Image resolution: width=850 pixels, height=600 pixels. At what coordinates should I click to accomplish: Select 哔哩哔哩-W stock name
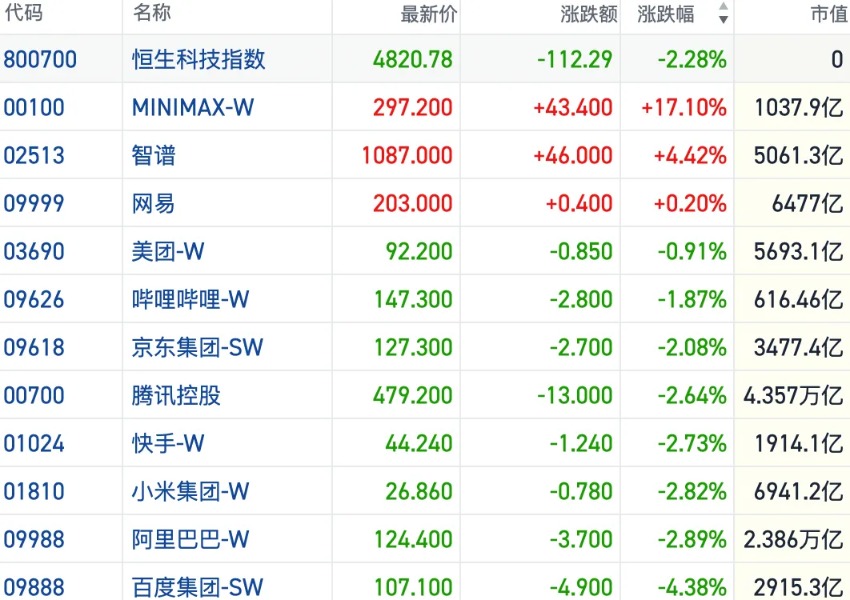190,299
